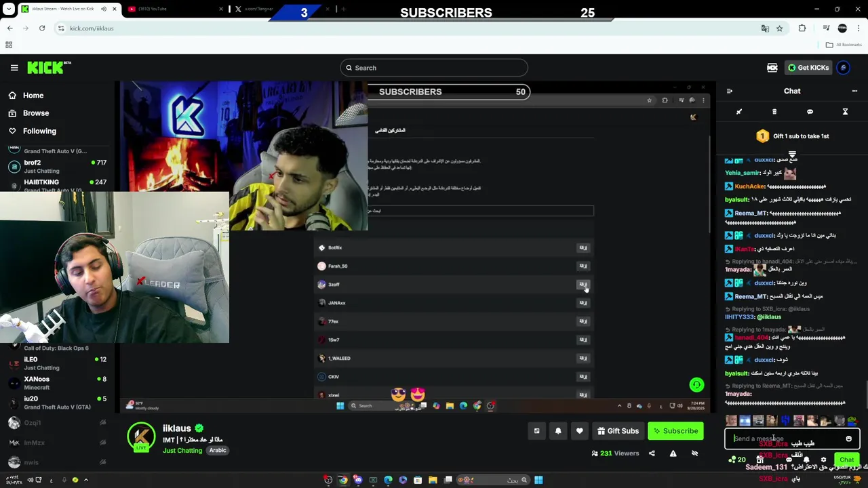Image resolution: width=868 pixels, height=488 pixels.
Task: Click the chat bell notification icon
Action: (806, 460)
